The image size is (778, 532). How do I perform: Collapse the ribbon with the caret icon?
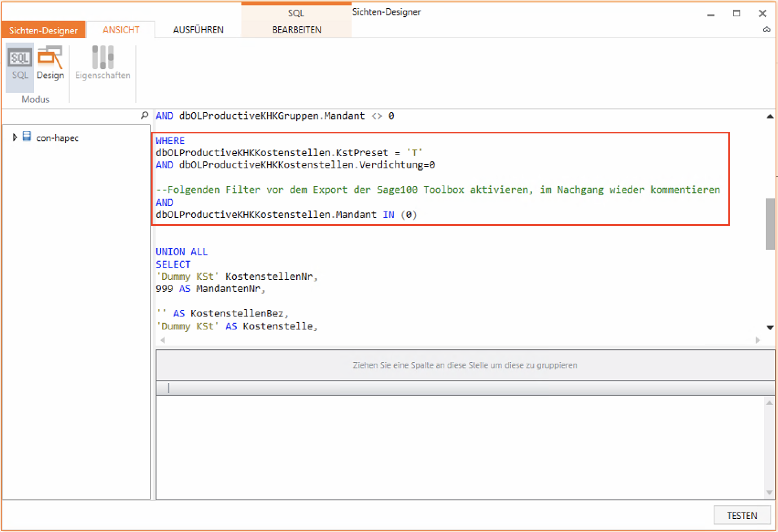(767, 29)
